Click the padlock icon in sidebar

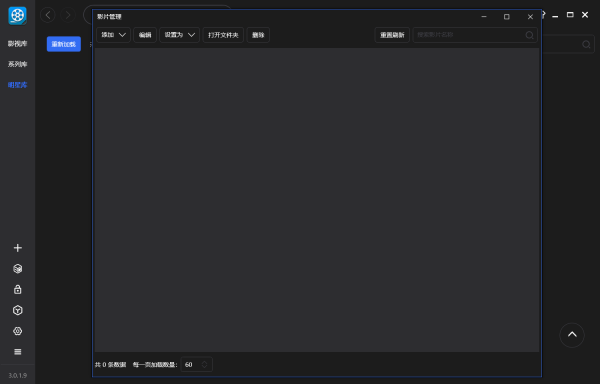point(18,289)
